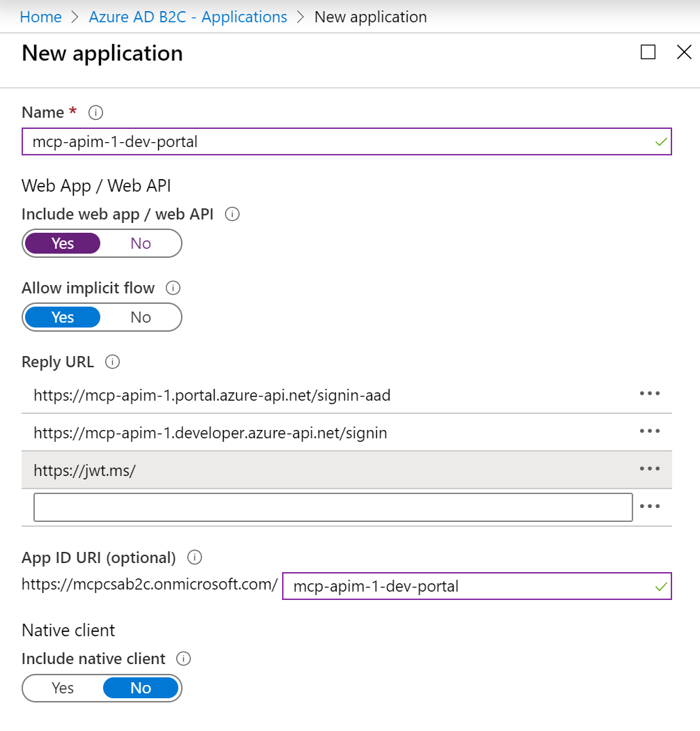Navigate to Home via the breadcrumb

click(40, 16)
